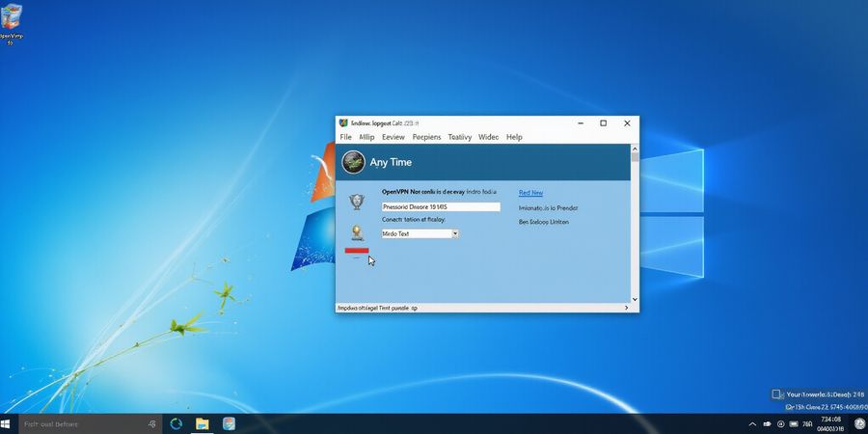
Task: Click the taskbar clock
Action: pyautogui.click(x=831, y=424)
